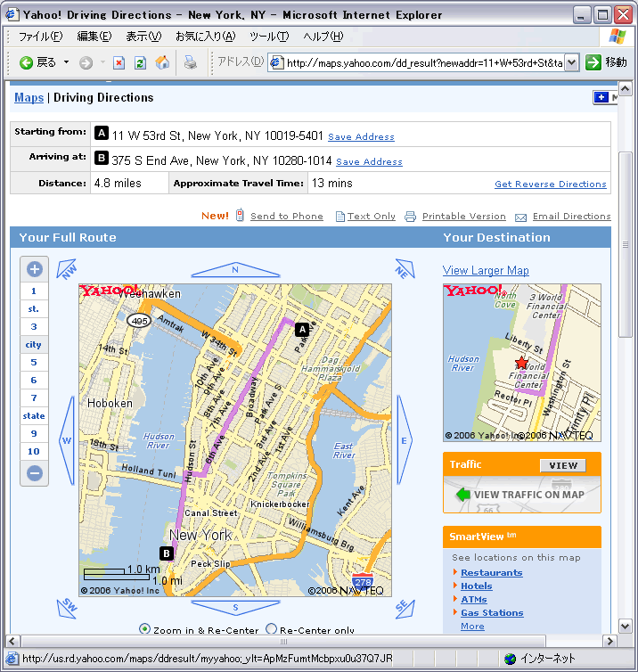Open the ヘルプ(H) menu
The width and height of the screenshot is (638, 672).
(323, 37)
